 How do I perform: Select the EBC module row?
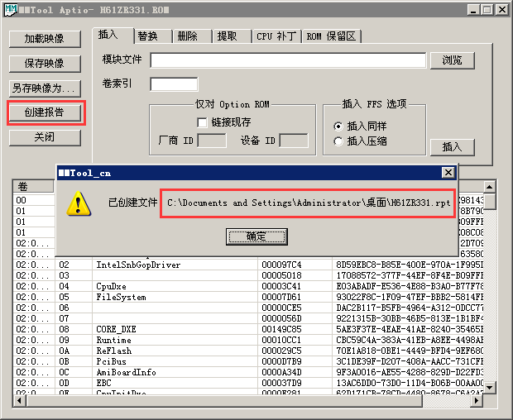click(248, 383)
